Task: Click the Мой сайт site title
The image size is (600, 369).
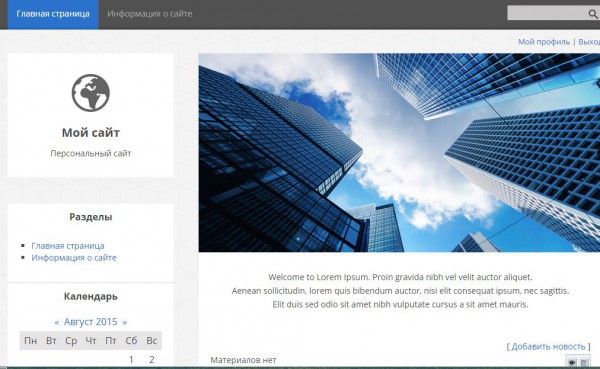Action: (x=91, y=133)
